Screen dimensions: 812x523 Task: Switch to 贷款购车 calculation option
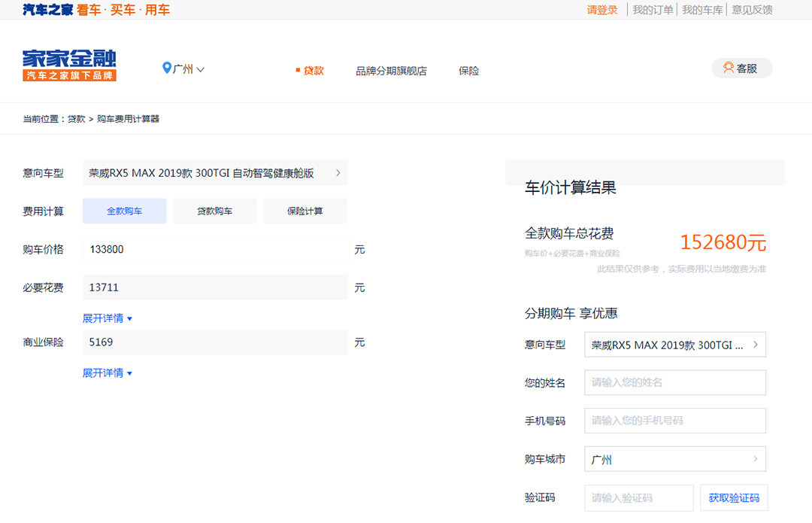pos(214,211)
